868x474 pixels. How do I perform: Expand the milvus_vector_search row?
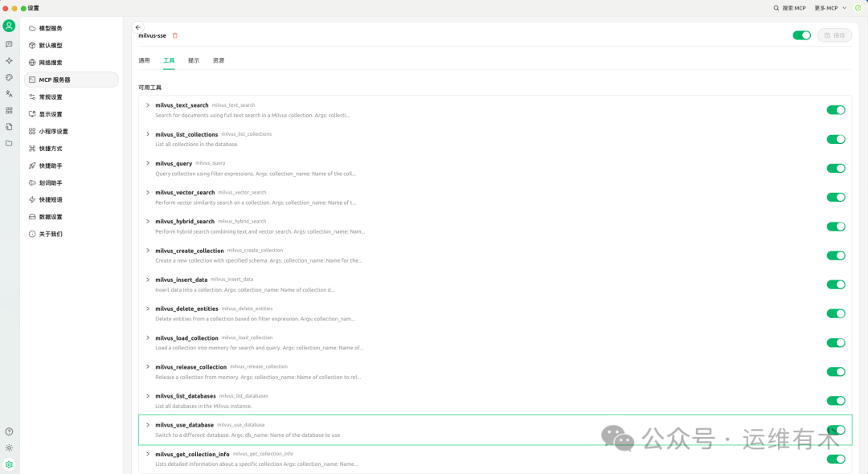click(148, 193)
